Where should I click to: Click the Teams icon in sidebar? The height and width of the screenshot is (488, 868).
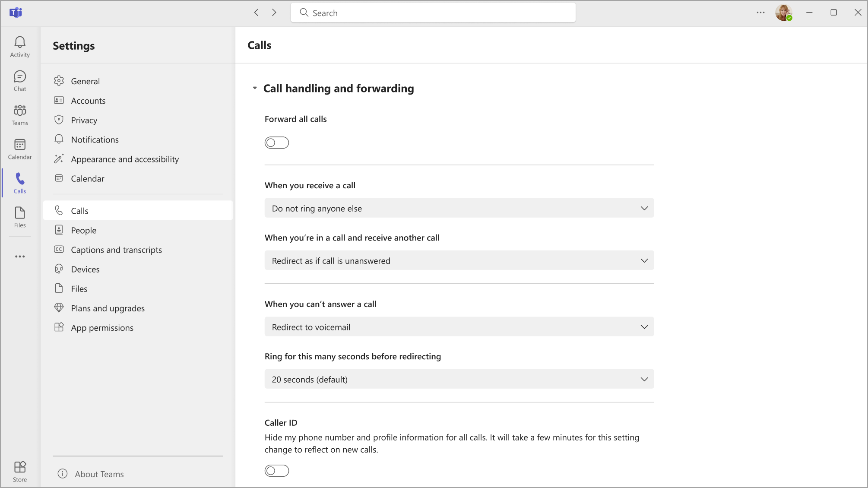point(20,114)
